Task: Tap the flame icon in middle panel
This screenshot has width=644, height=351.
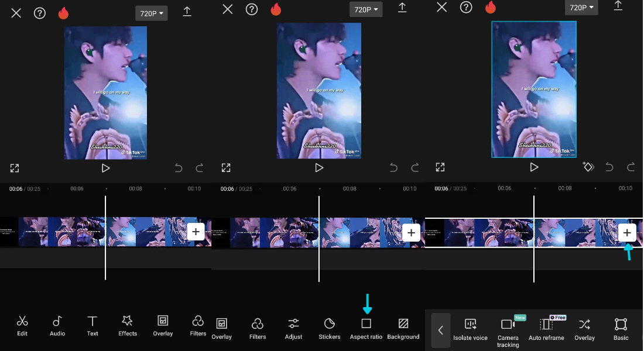Action: tap(276, 9)
